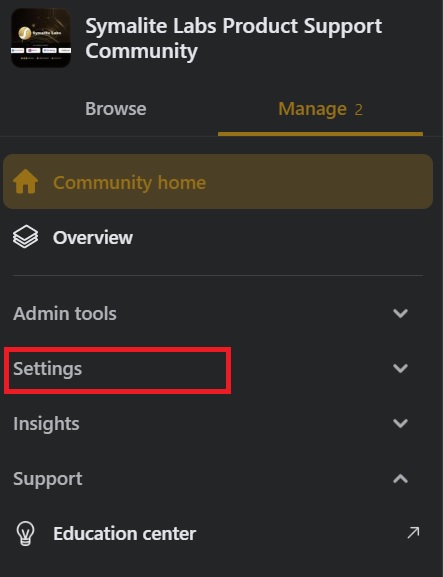Switch to the Browse tab
This screenshot has height=577, width=443.
point(116,109)
